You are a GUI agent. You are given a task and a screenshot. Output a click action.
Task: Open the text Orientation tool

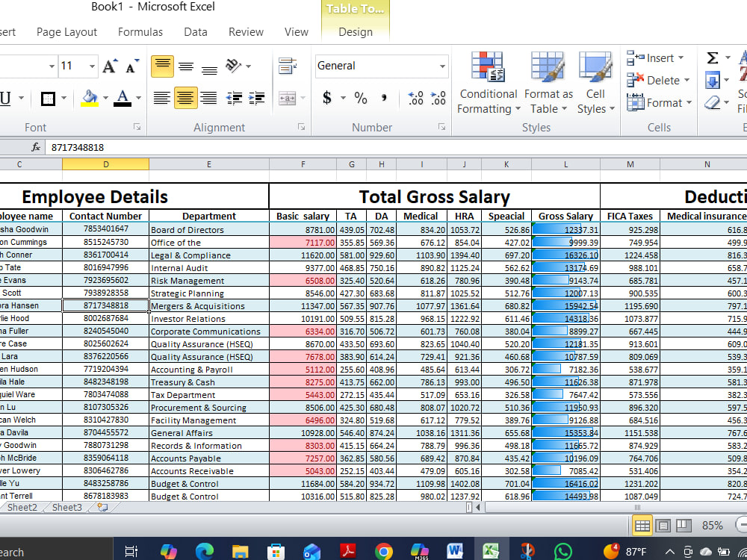pos(233,66)
